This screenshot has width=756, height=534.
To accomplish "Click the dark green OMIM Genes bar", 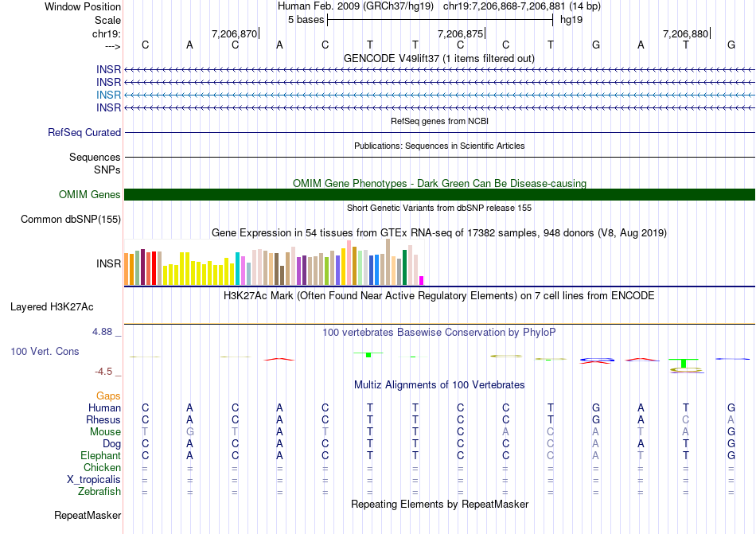I will point(439,195).
